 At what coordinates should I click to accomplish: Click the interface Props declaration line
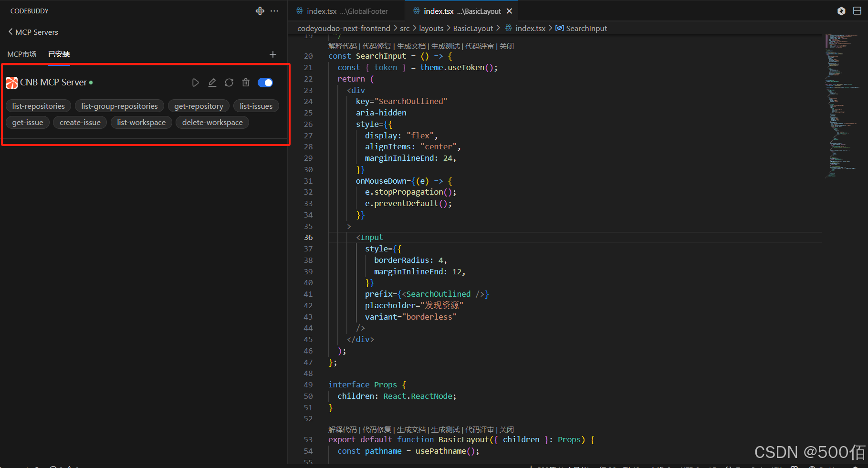pos(367,385)
